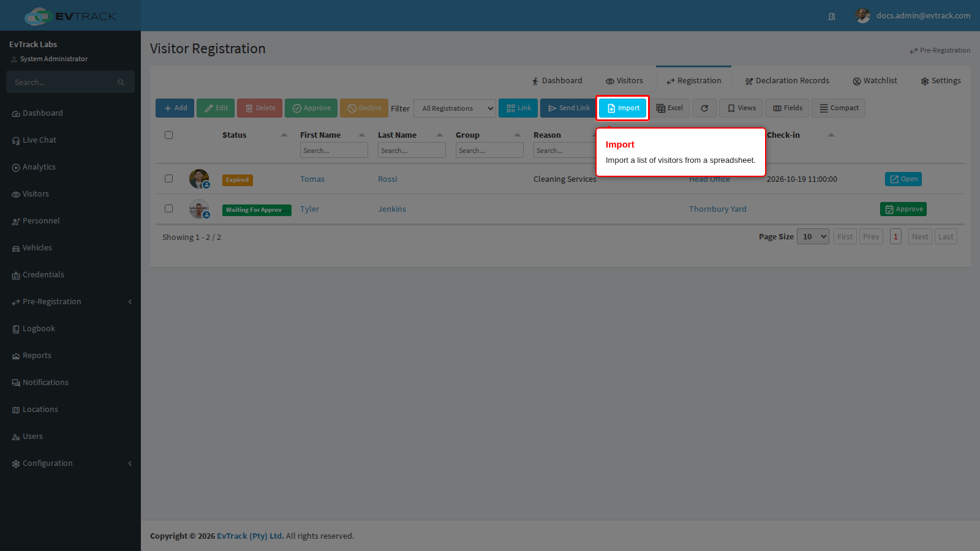
Task: Click the First Name search field
Action: (334, 151)
